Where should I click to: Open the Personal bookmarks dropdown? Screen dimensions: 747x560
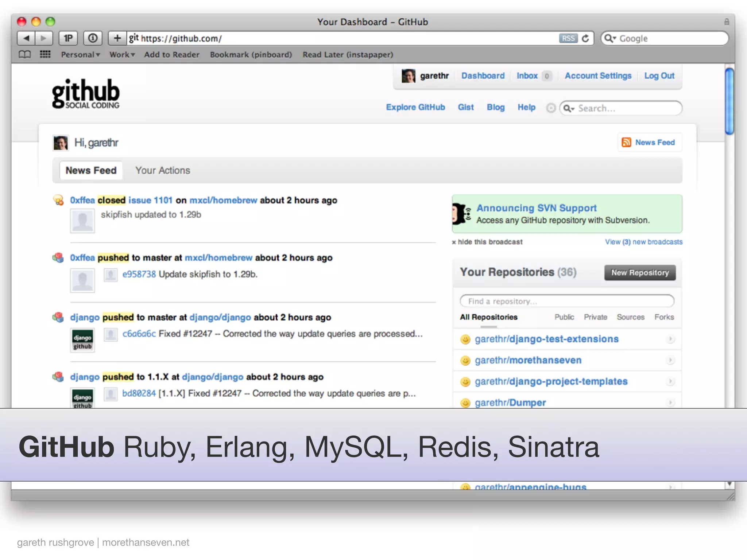(80, 55)
